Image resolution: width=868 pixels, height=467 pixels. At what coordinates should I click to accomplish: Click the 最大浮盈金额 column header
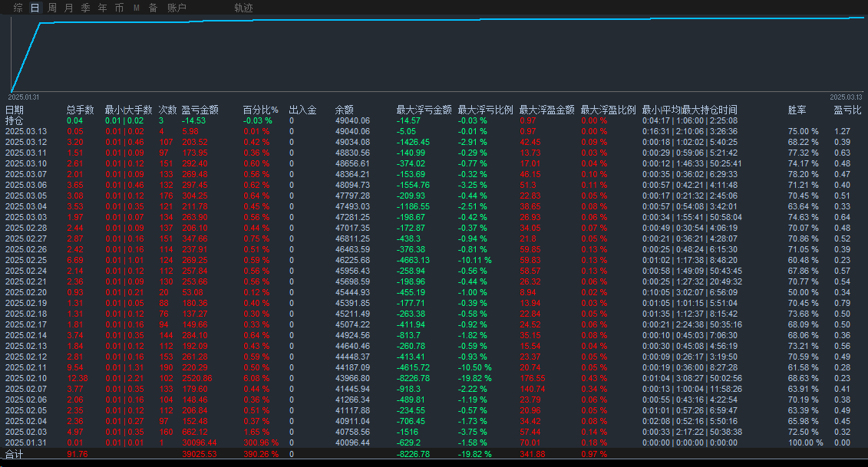click(547, 110)
